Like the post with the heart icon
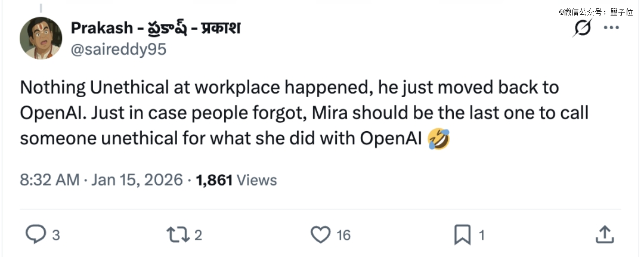This screenshot has width=644, height=257. (x=321, y=234)
